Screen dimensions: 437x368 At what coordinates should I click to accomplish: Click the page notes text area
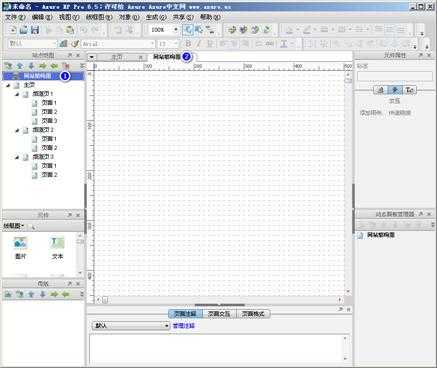(x=216, y=348)
